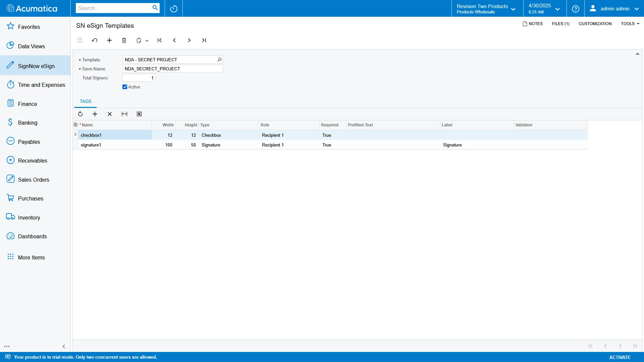This screenshot has width=644, height=362.
Task: Add a new record with the plus icon
Action: (x=109, y=40)
